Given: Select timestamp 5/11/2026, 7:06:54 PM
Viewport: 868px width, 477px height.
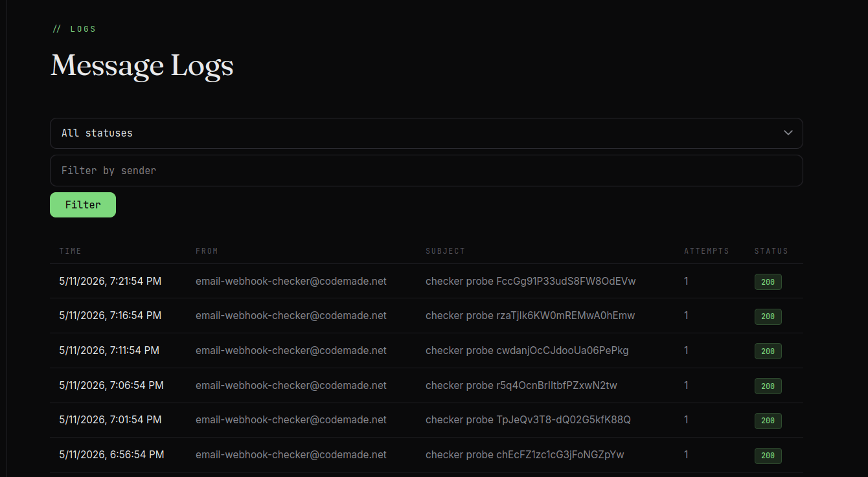Looking at the screenshot, I should pyautogui.click(x=111, y=386).
